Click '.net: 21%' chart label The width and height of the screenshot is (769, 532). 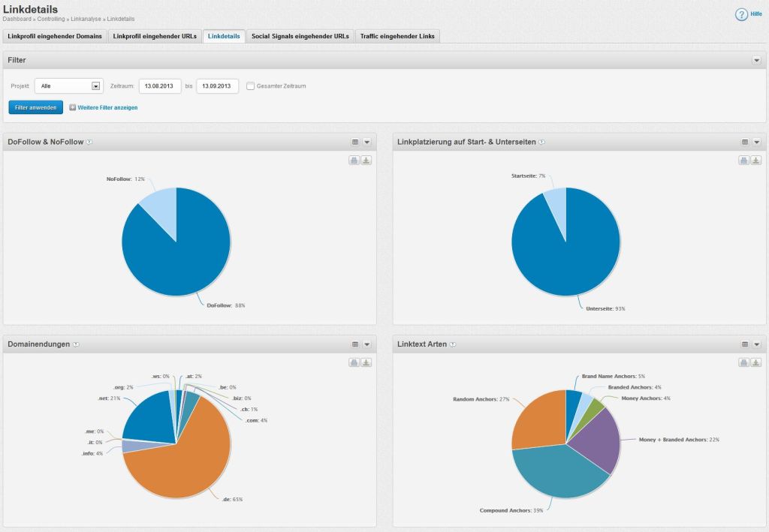109,398
